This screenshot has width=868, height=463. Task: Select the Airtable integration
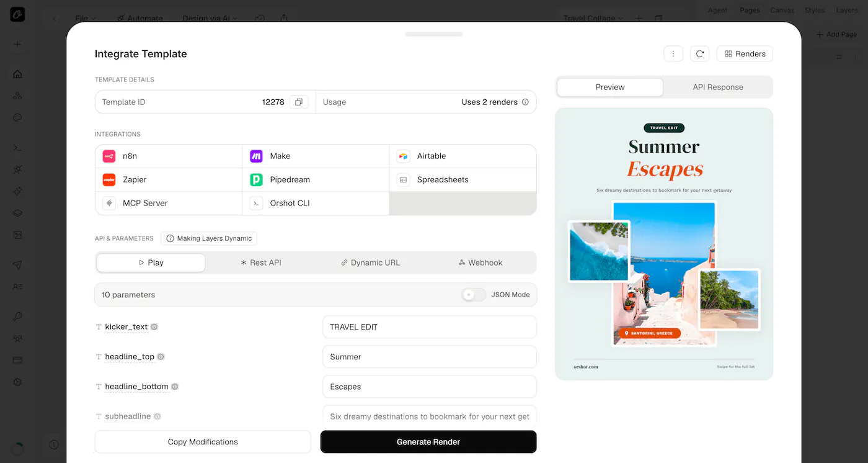click(x=463, y=156)
